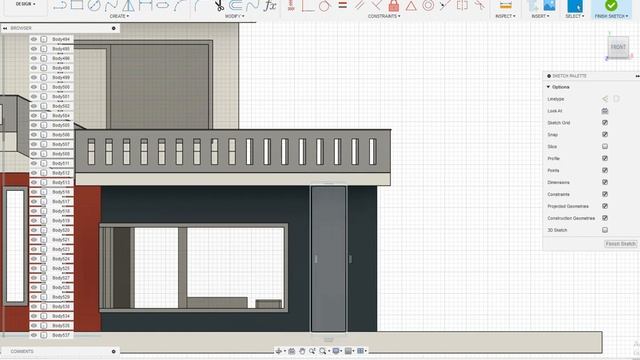Enable the 3D Sketch checkbox
The image size is (640, 360).
[605, 230]
